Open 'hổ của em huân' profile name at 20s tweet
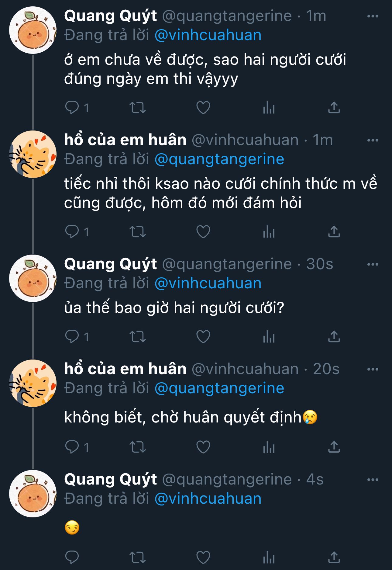The width and height of the screenshot is (392, 570). (x=125, y=369)
